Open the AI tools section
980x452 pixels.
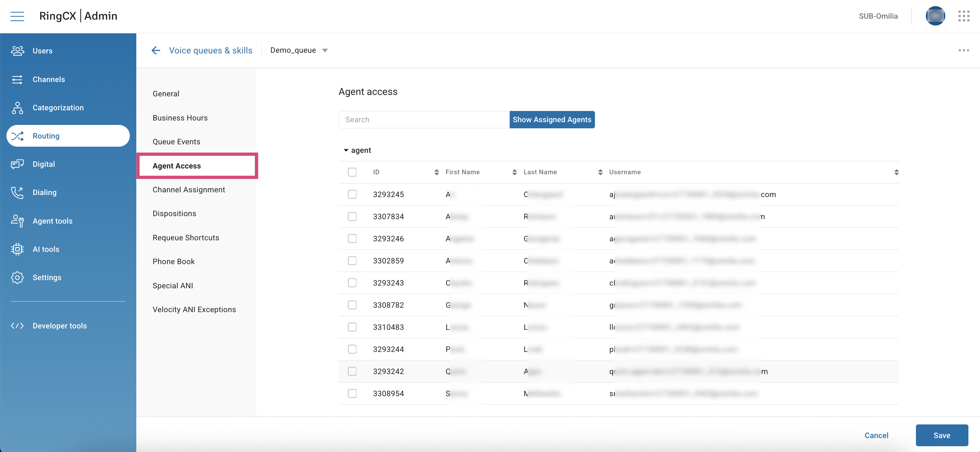(x=46, y=249)
